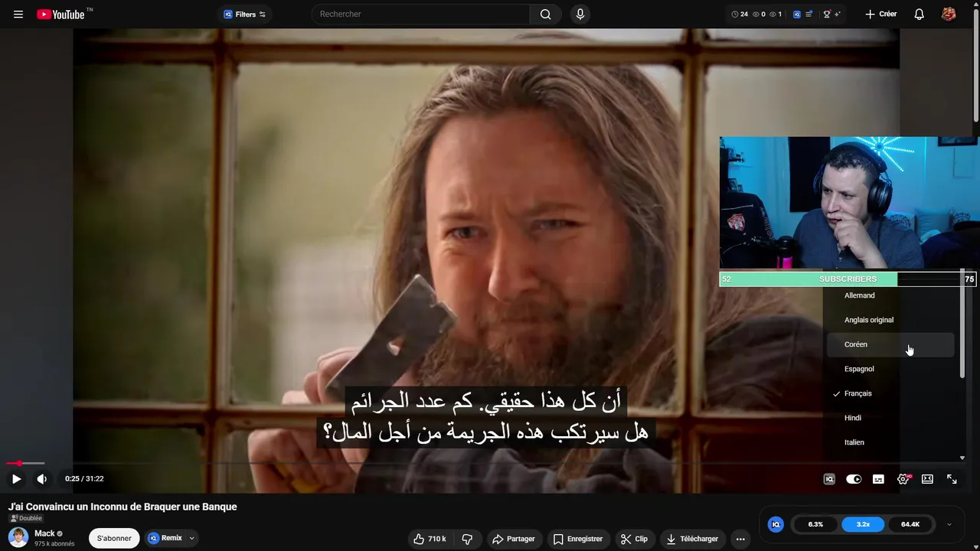Click the Clip scissors button
The width and height of the screenshot is (980, 551).
pos(634,539)
